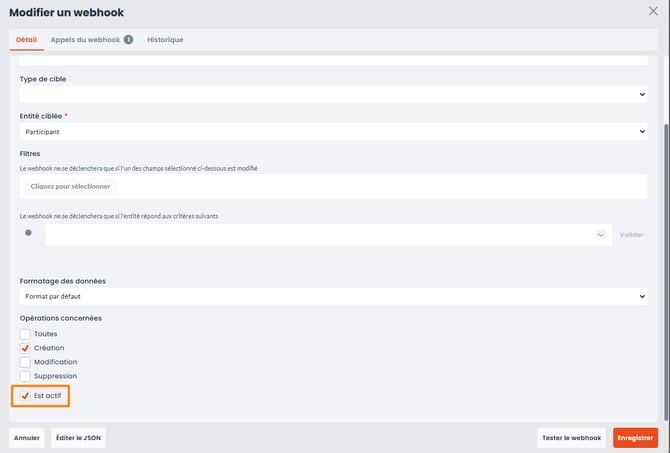
Task: Uncheck the Création operation checkbox
Action: [x=25, y=348]
